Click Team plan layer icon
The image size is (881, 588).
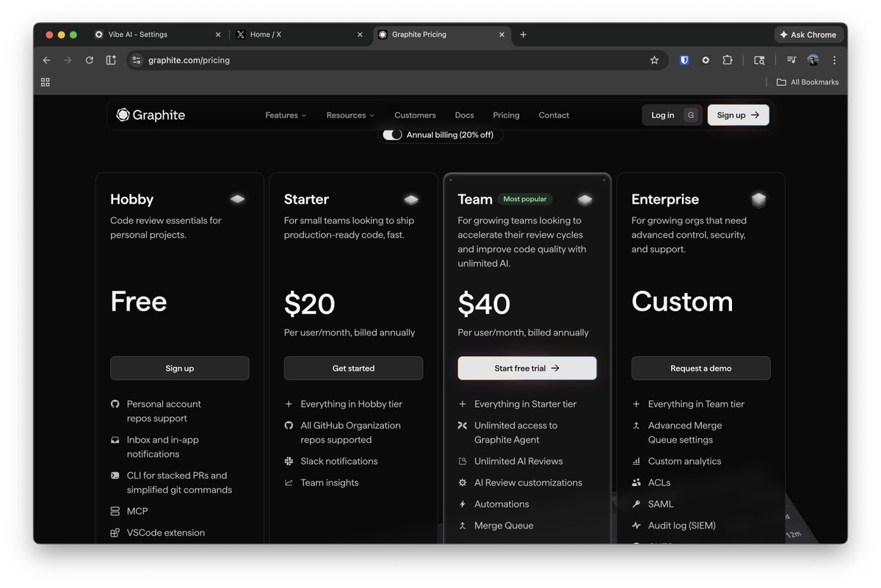pos(584,199)
